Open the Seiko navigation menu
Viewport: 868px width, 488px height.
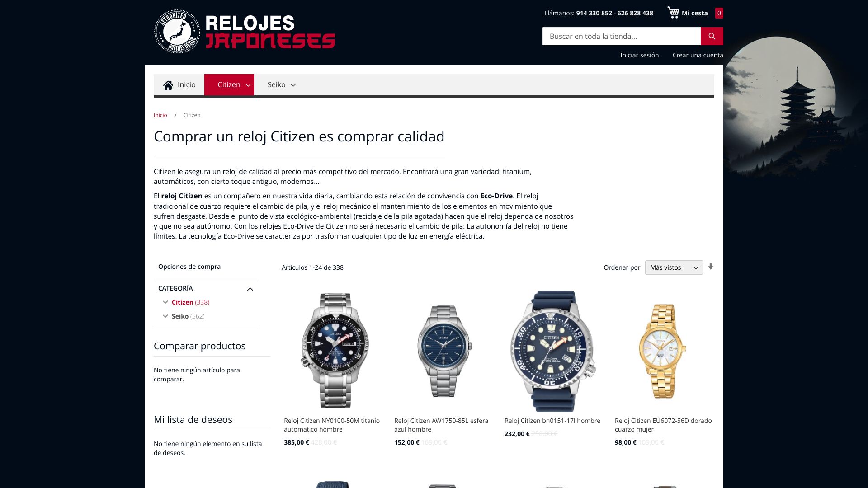281,85
